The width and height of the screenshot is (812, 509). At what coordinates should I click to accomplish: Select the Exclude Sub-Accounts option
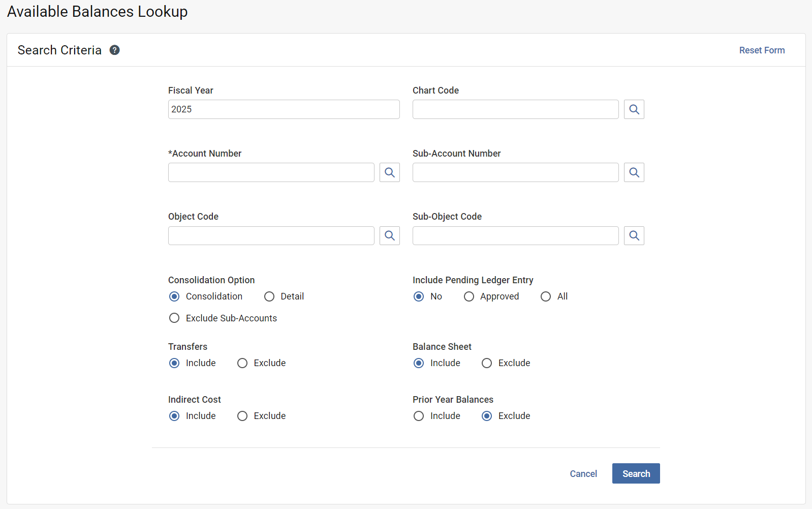click(174, 318)
